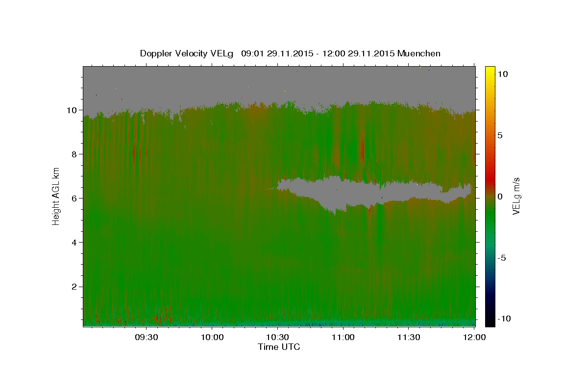Click the colorbar value 10 at top
The image size is (588, 392).
pos(503,73)
